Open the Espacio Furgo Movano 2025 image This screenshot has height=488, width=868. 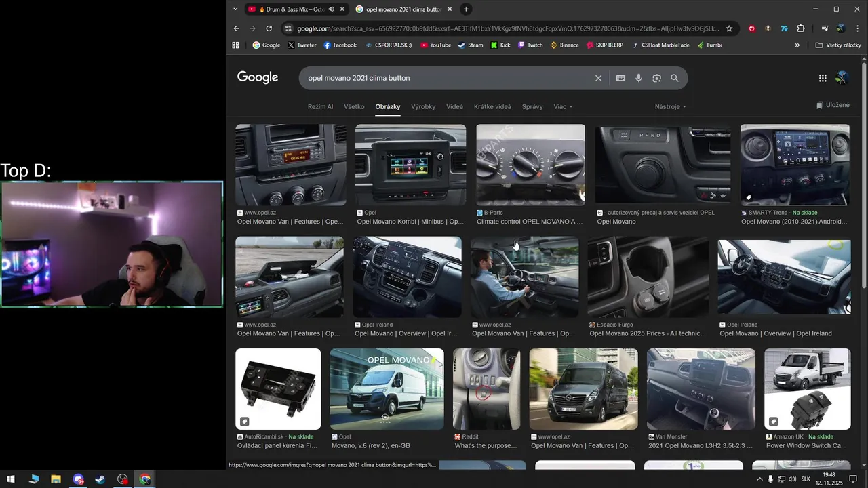click(x=648, y=277)
